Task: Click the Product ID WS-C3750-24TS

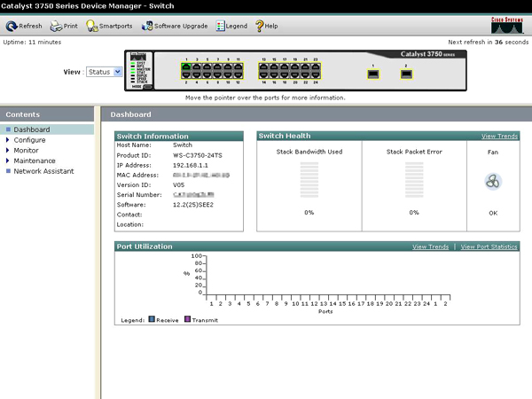Action: tap(198, 155)
